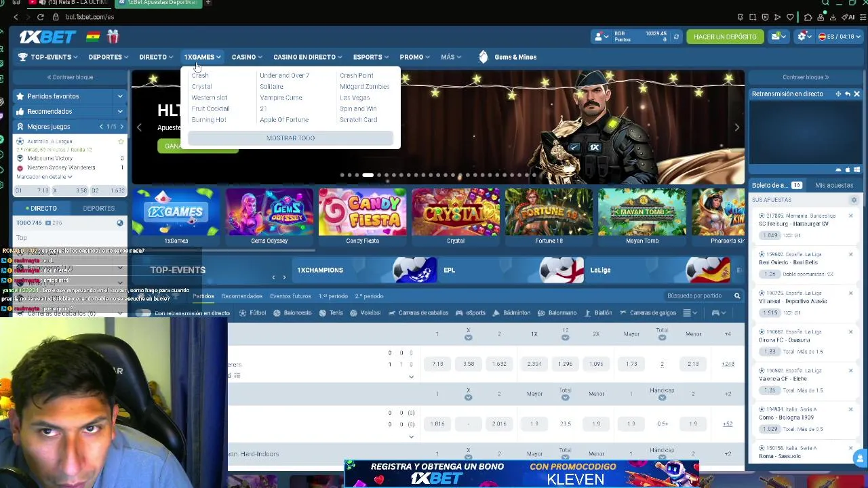Viewport: 868px width, 488px height.
Task: Toggle Con retransmisión en directo switch
Action: coord(143,313)
